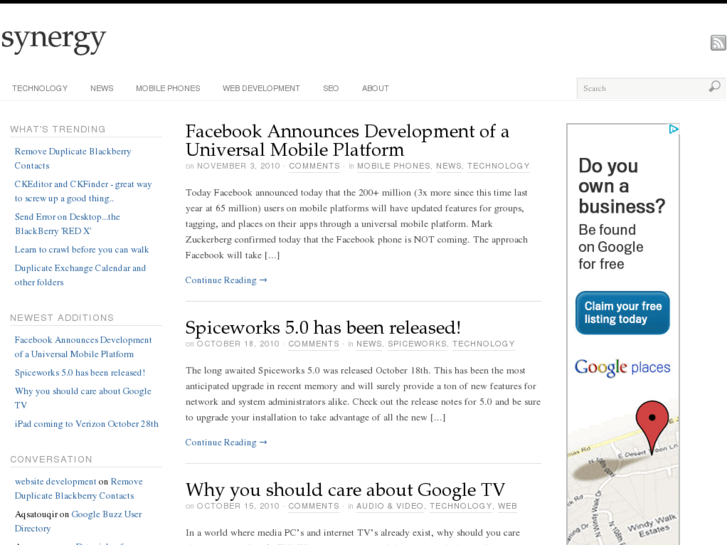727x545 pixels.
Task: Open TECHNOLOGY category under Google TV article
Action: pos(461,506)
